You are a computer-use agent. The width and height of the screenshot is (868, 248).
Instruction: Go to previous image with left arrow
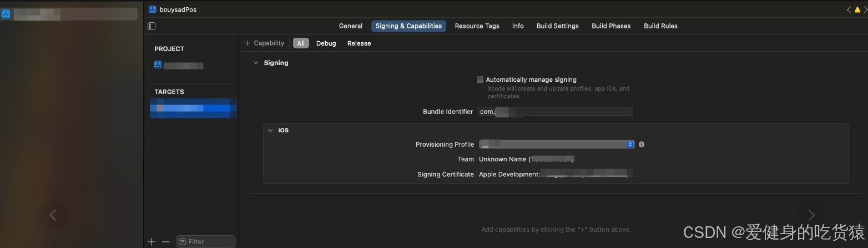click(53, 215)
